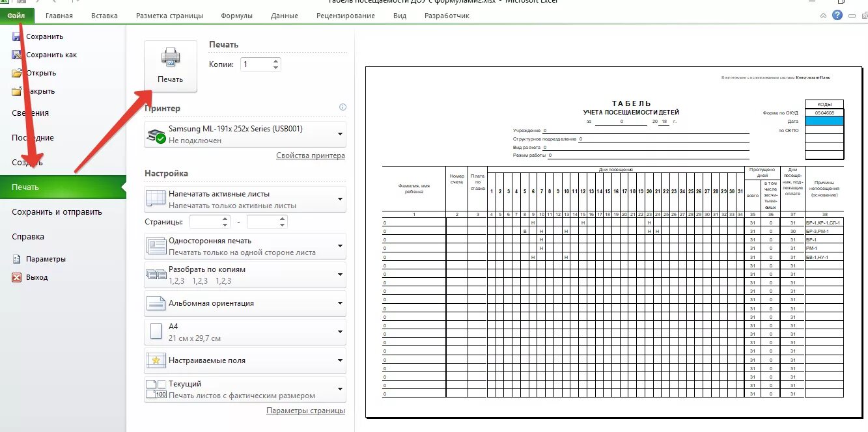Image resolution: width=868 pixels, height=432 pixels.
Task: Select the highlighted Печать sidebar item
Action: pos(63,187)
